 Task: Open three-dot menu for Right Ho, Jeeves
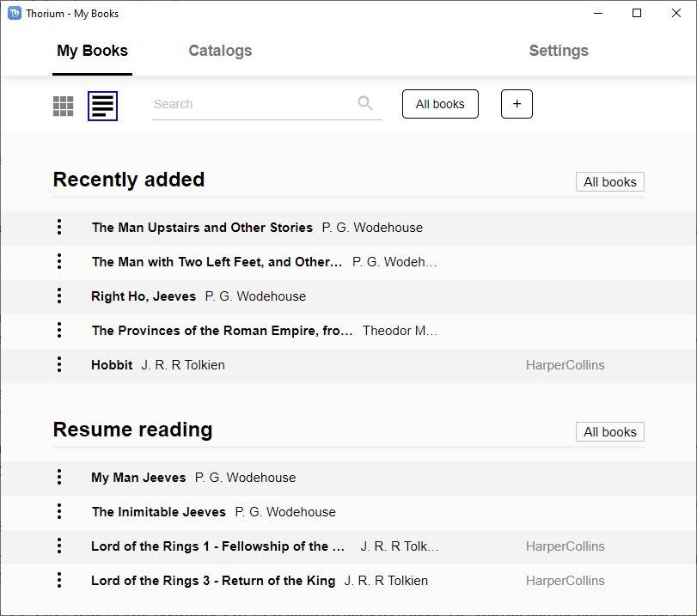tap(59, 296)
